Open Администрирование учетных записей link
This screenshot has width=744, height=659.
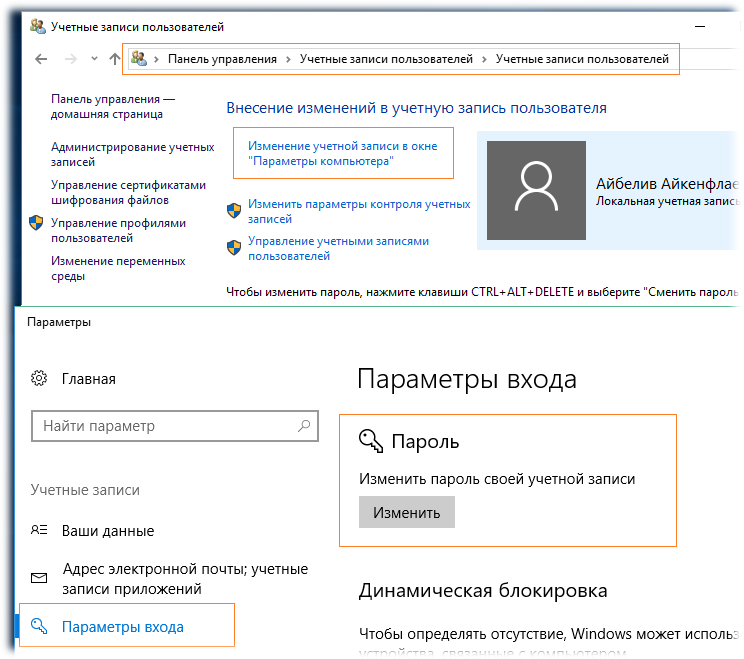coord(132,155)
